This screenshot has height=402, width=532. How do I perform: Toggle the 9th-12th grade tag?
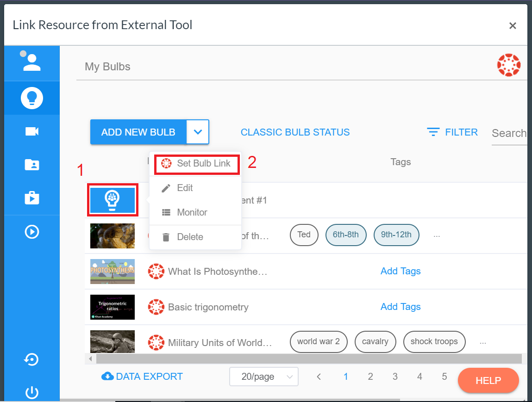pos(396,235)
